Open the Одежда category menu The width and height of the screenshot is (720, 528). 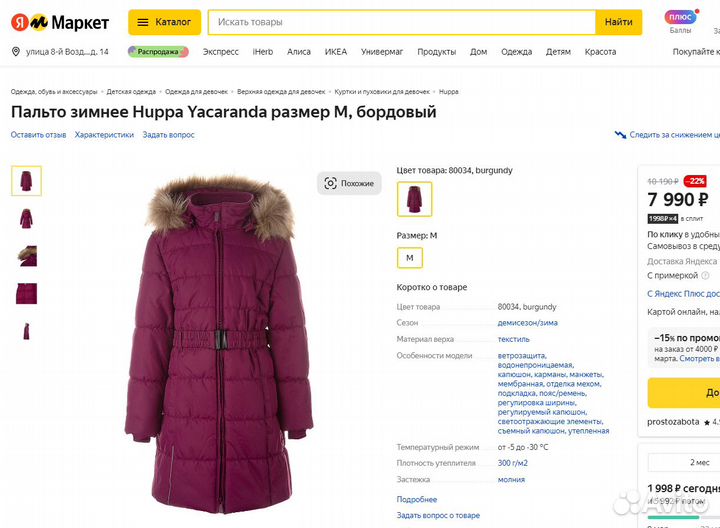[516, 52]
